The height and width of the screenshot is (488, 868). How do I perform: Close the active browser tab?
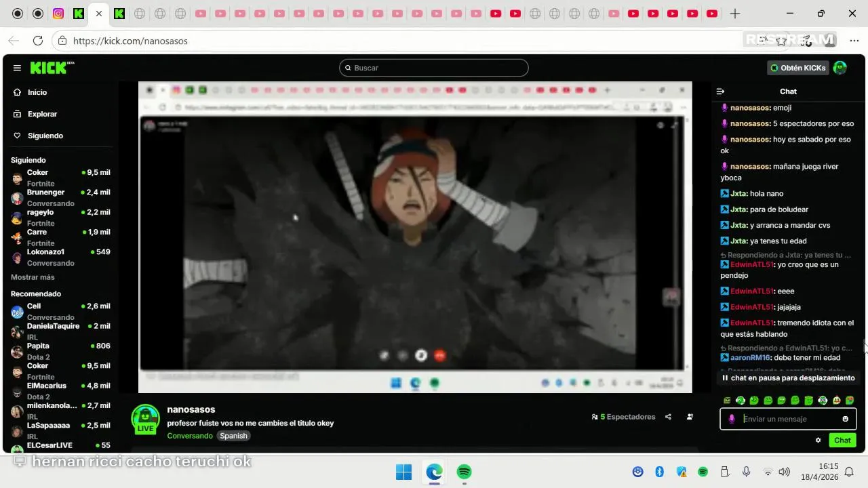(x=99, y=14)
